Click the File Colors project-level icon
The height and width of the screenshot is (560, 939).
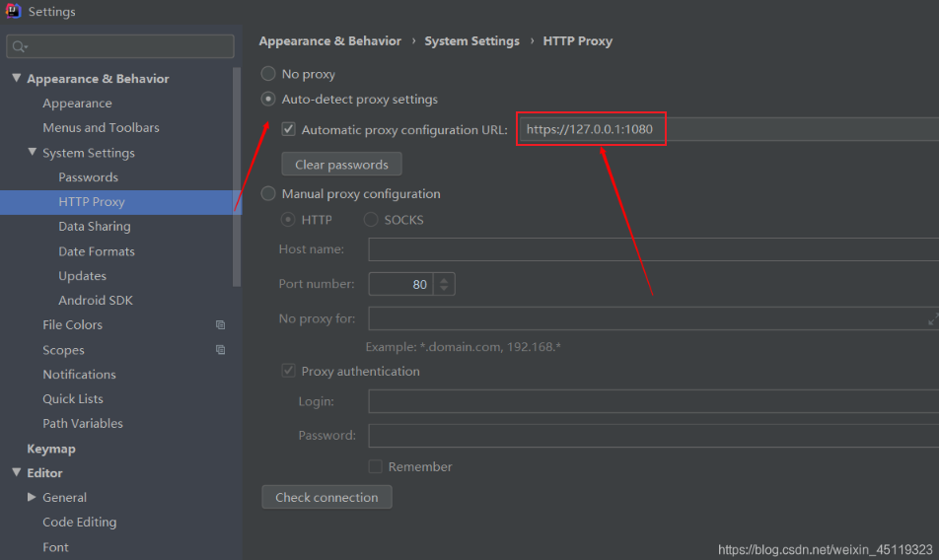coord(220,325)
